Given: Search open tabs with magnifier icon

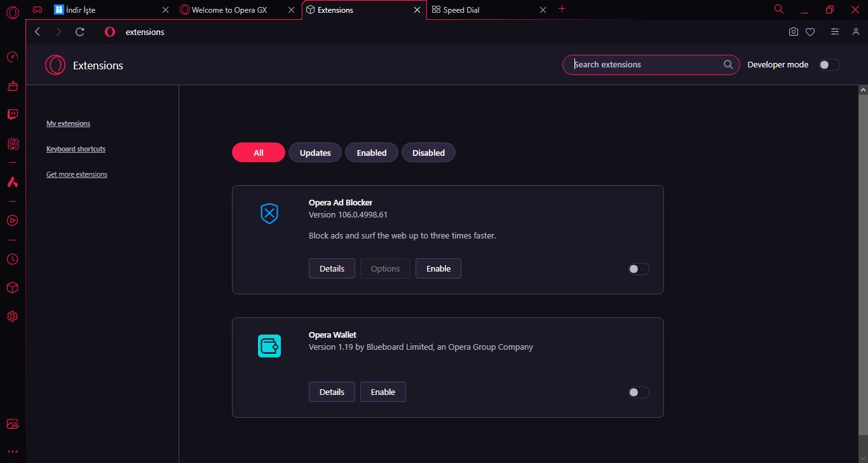Looking at the screenshot, I should click(779, 9).
